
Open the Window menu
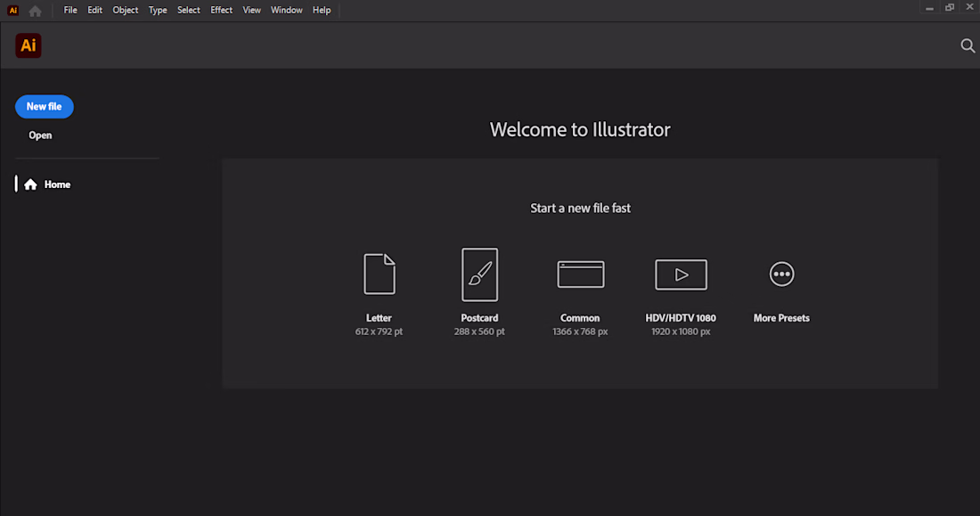(286, 10)
